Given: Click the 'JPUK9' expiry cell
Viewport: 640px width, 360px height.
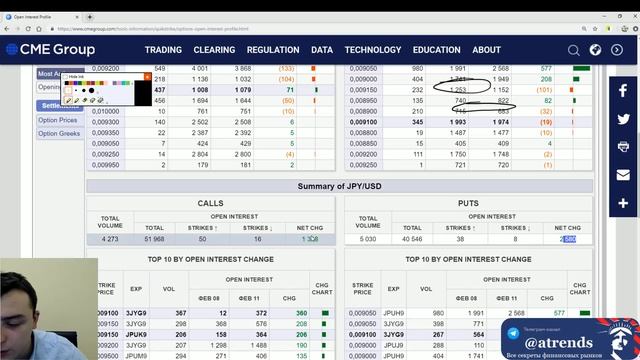Looking at the screenshot, I should (136, 334).
